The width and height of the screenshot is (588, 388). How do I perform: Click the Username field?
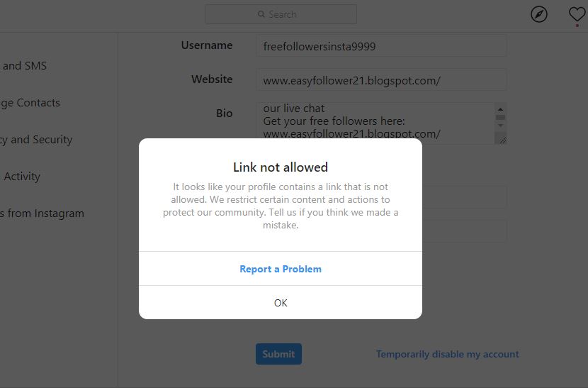pyautogui.click(x=382, y=46)
